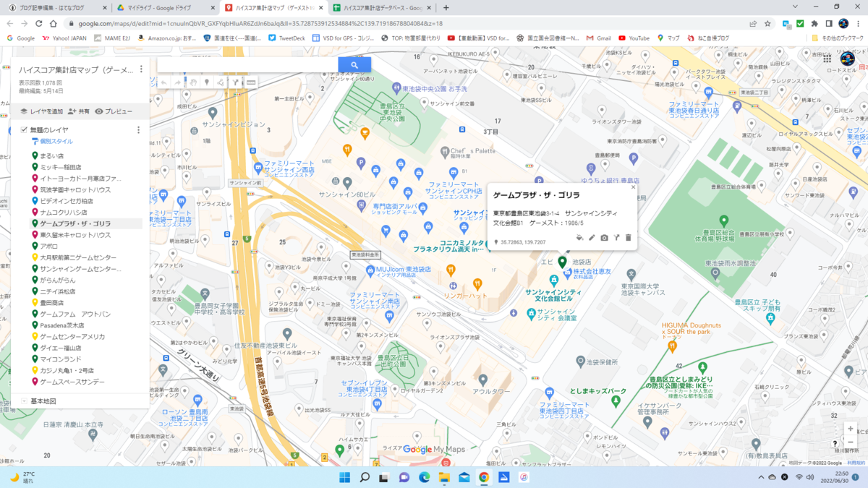Select 東久留米キャロットハウス list item

pos(75,235)
